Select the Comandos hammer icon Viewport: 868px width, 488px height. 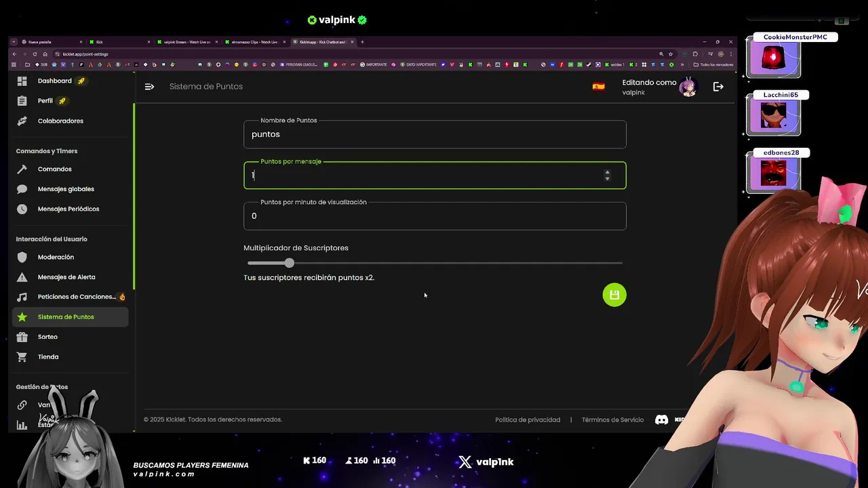pos(22,169)
